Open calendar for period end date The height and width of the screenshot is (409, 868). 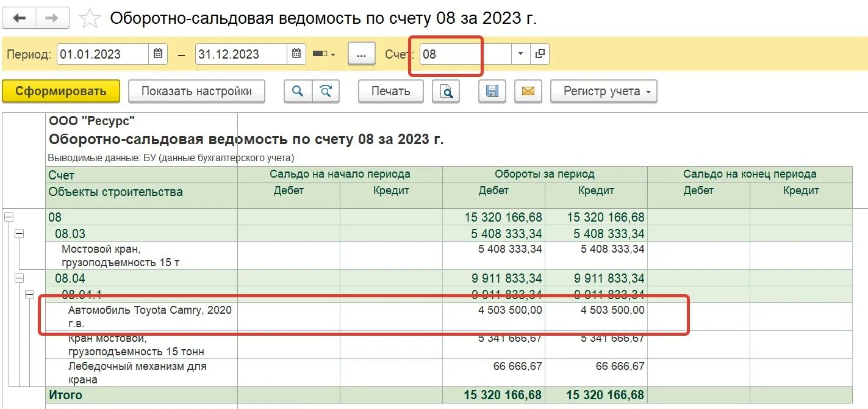point(296,54)
